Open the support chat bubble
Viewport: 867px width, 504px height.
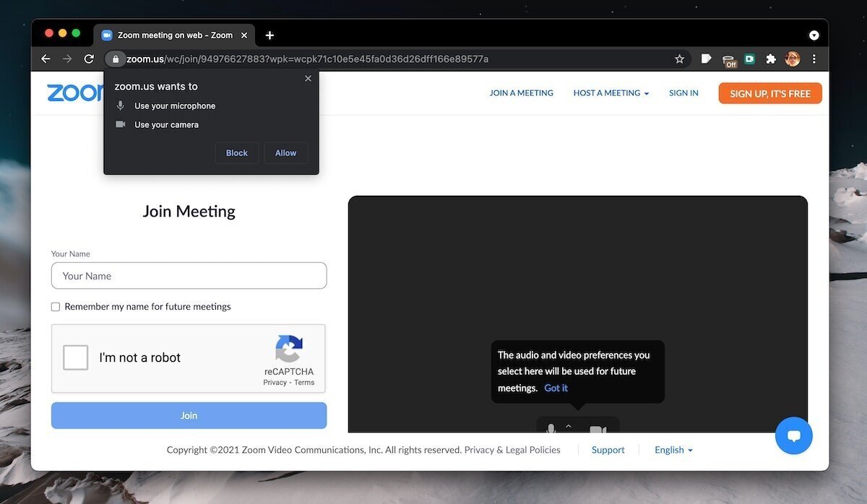[x=794, y=435]
